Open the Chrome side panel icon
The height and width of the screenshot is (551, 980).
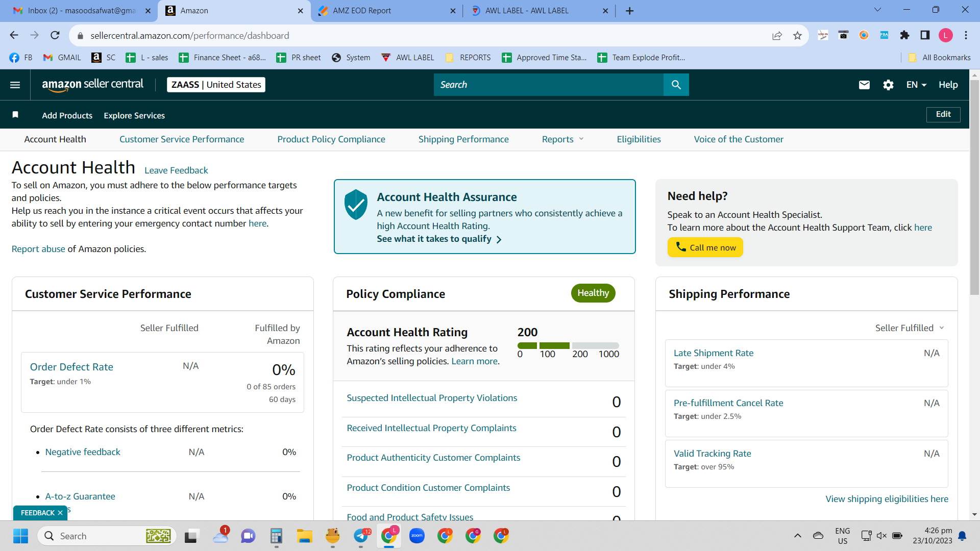(925, 35)
